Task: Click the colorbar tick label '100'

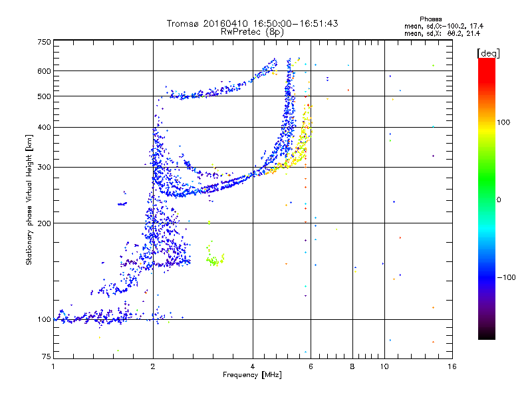Action: (x=503, y=122)
